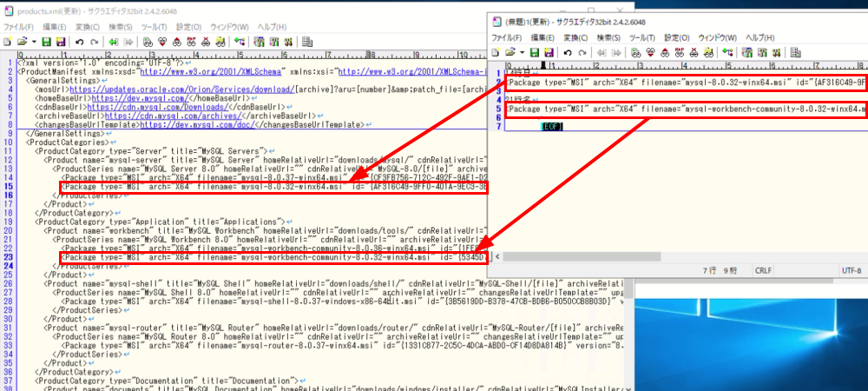Click column ruler in untitled (無題) window
Image resolution: width=868 pixels, height=391 pixels.
pos(687,65)
